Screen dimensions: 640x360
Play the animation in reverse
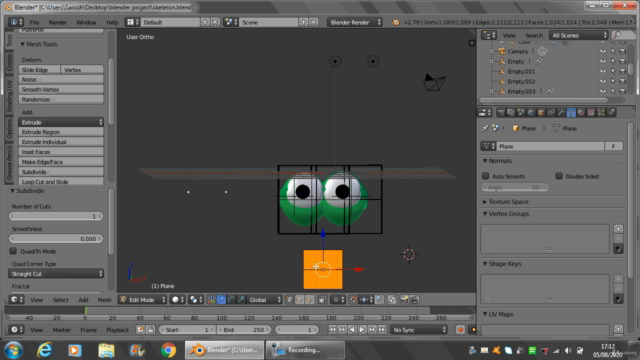[x=352, y=329]
